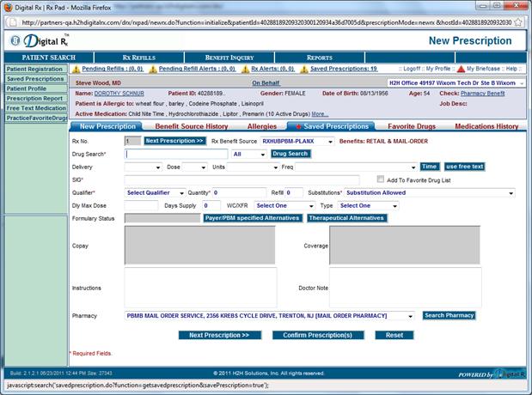This screenshot has width=532, height=395.
Task: Open the Select Qualifier dropdown
Action: tap(180, 193)
